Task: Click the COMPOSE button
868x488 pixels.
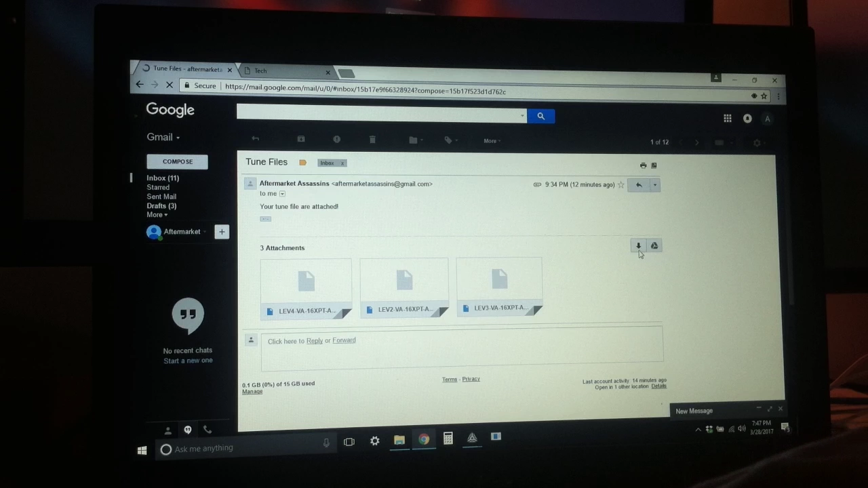Action: coord(177,162)
